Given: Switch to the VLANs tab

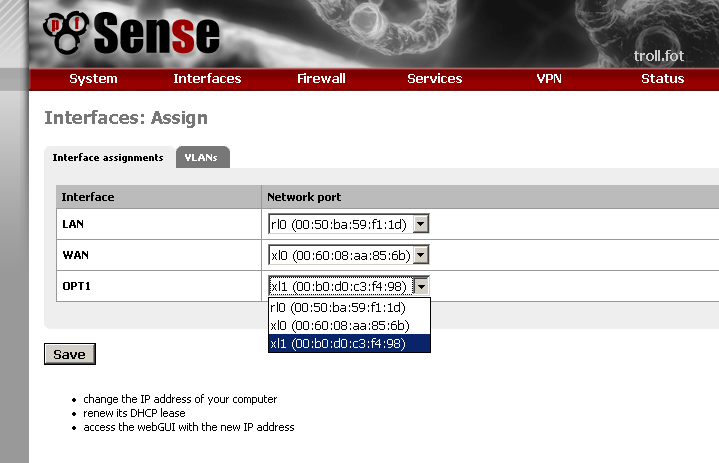Looking at the screenshot, I should (x=202, y=158).
